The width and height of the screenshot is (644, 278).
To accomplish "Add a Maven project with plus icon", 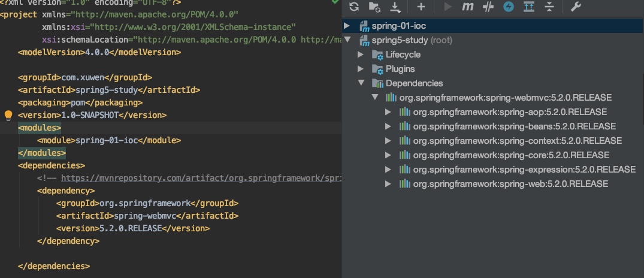I will click(421, 7).
